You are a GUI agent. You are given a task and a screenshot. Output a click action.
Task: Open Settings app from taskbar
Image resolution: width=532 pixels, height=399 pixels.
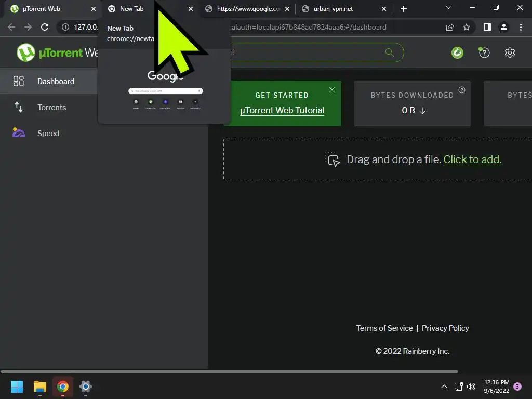click(86, 387)
